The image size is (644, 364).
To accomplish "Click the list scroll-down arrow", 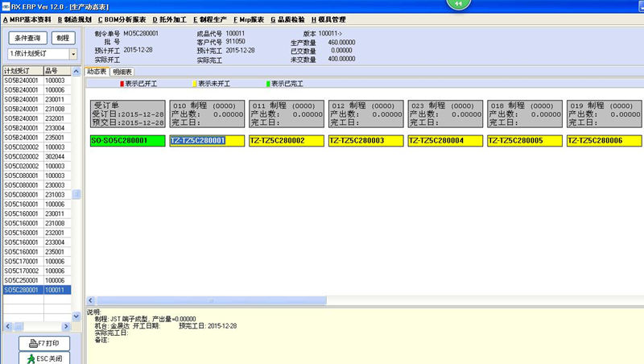I will pyautogui.click(x=76, y=316).
